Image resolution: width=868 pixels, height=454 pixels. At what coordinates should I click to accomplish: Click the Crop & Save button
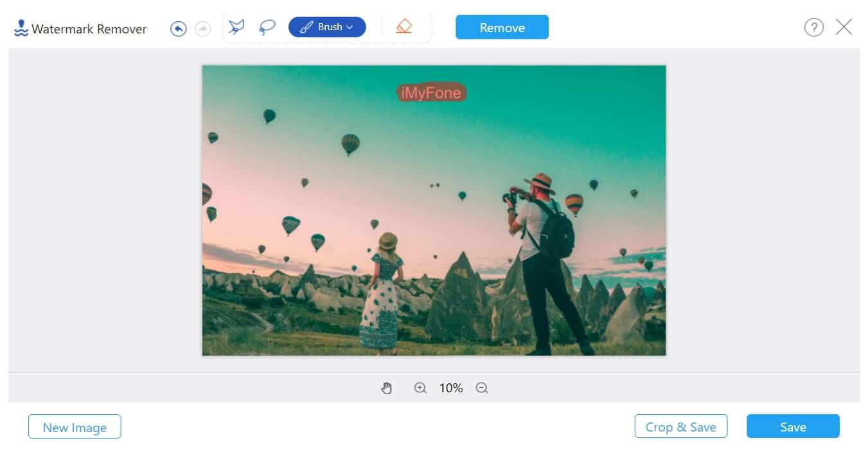coord(681,426)
